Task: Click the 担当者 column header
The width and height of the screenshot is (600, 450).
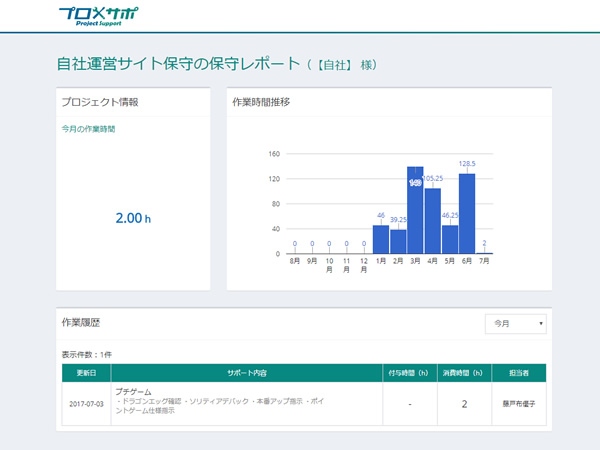Action: click(519, 373)
